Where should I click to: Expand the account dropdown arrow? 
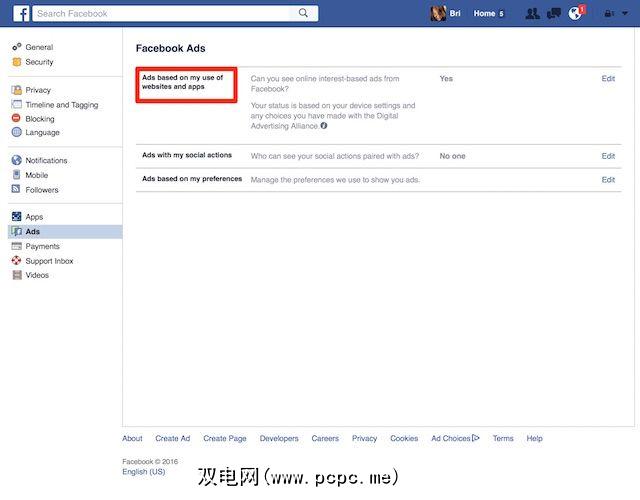coord(625,13)
